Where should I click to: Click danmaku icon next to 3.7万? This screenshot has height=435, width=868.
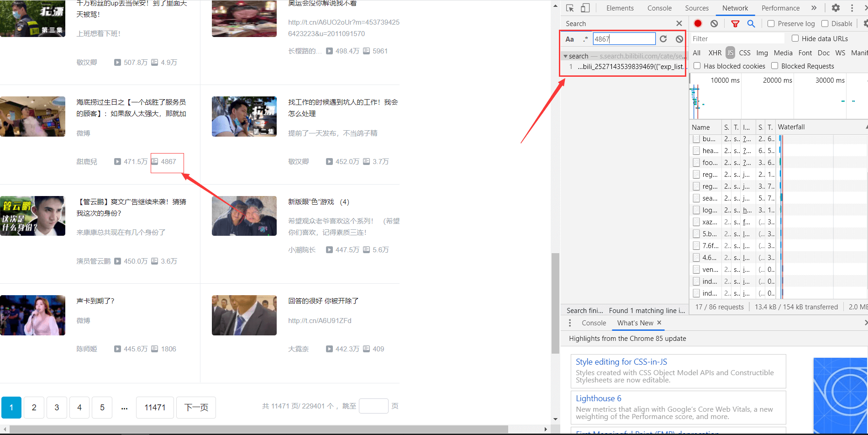tap(366, 162)
